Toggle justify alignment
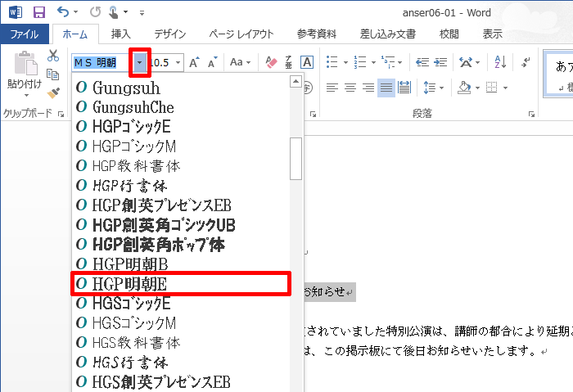This screenshot has width=573, height=392. pyautogui.click(x=386, y=88)
